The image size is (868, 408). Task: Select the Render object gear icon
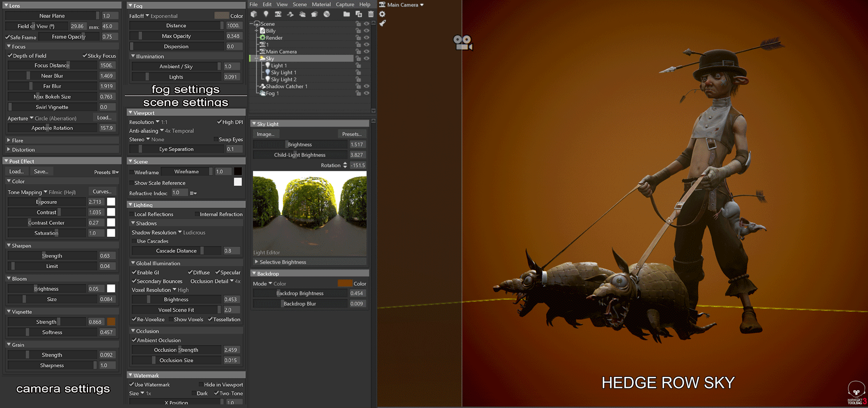click(x=262, y=38)
